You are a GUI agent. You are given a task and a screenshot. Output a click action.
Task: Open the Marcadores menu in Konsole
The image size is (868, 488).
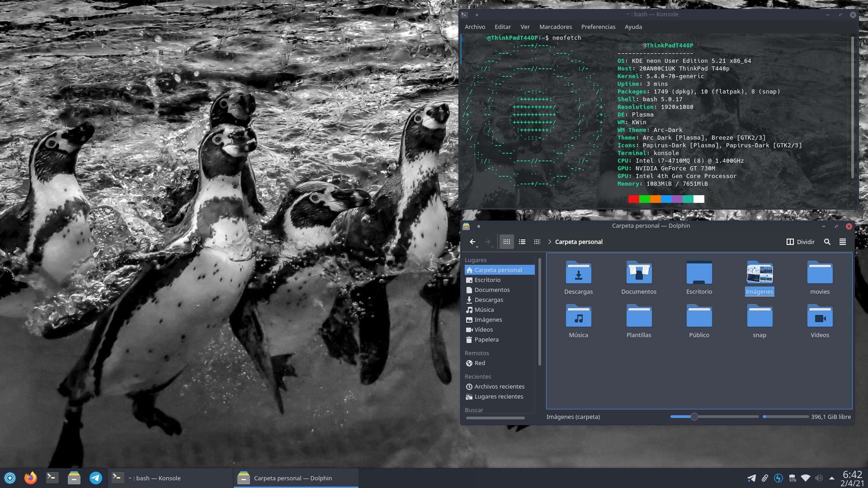click(555, 27)
